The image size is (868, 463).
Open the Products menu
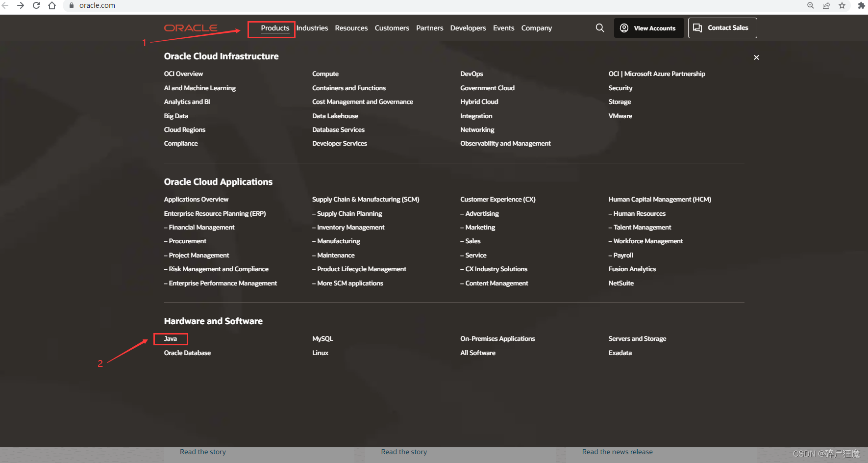click(275, 28)
